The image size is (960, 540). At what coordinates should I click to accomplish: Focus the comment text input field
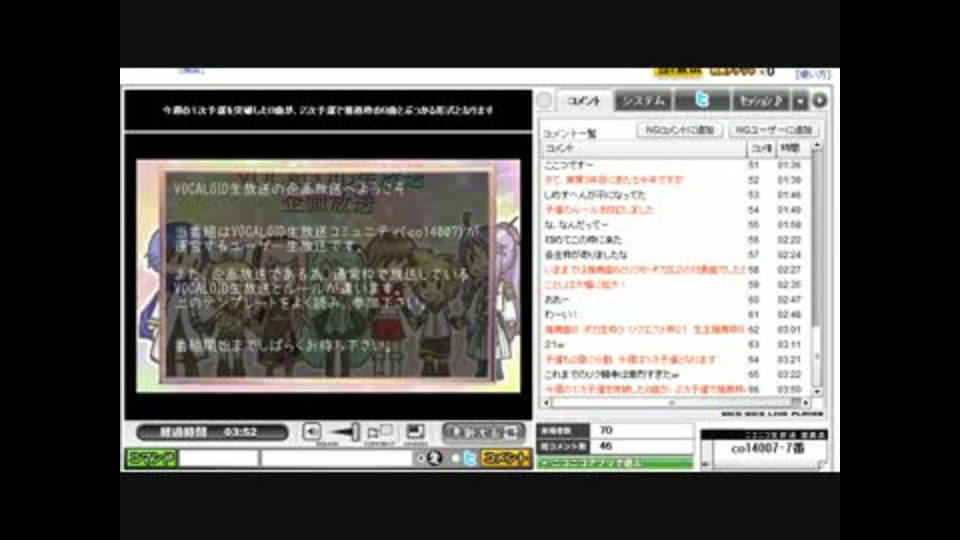coord(337,458)
